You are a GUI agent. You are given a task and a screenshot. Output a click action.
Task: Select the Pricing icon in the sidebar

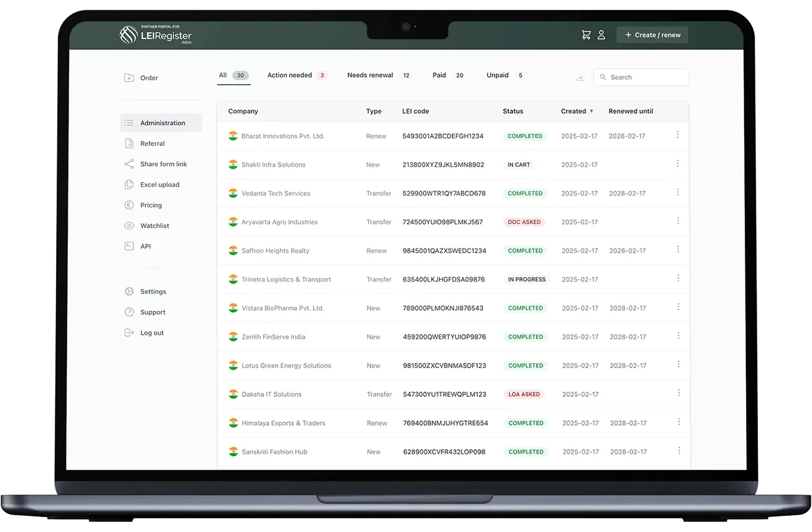129,205
